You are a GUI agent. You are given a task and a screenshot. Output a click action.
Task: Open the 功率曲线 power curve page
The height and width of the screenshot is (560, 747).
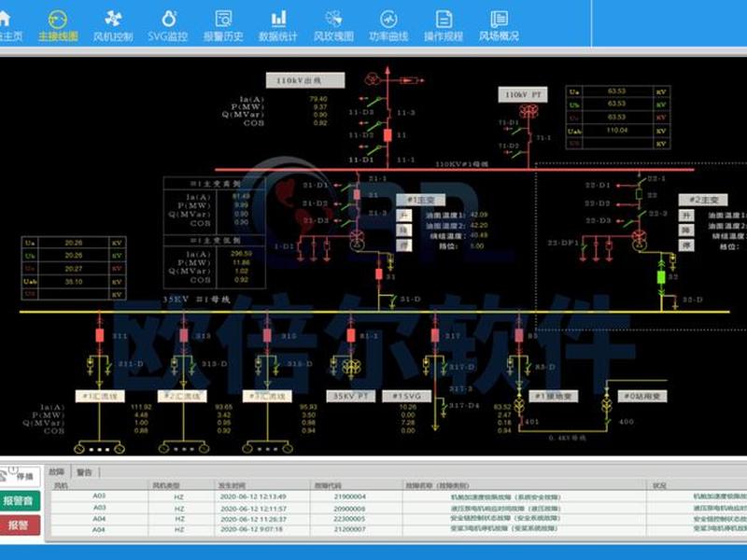pyautogui.click(x=388, y=26)
